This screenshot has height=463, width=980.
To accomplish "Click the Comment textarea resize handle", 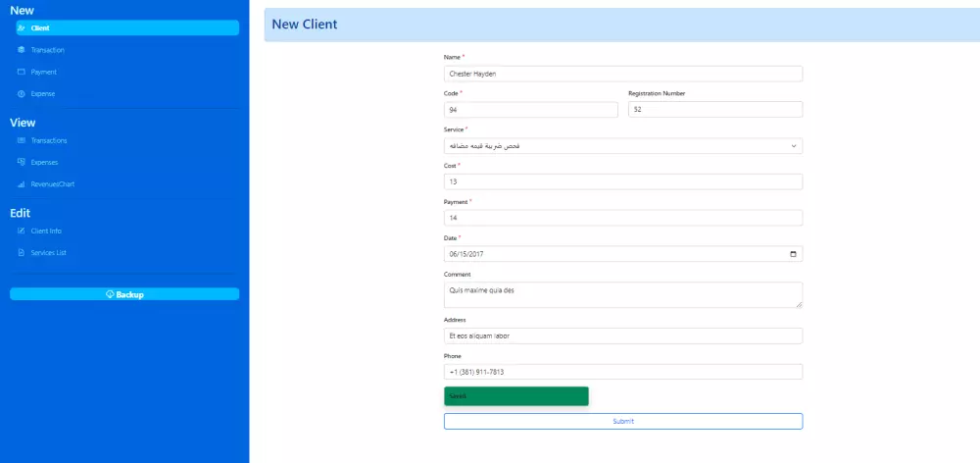I will click(x=799, y=304).
